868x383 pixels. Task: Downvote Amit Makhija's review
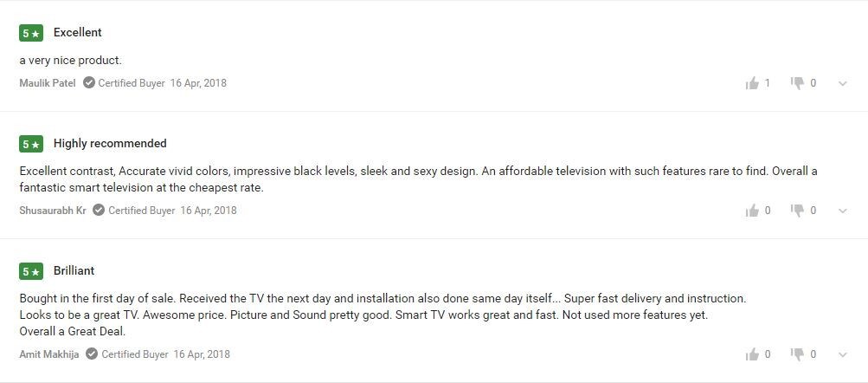click(x=797, y=354)
